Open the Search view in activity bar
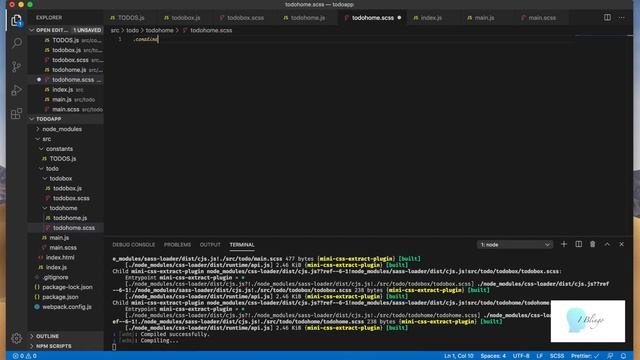The height and width of the screenshot is (360, 640). pos(17,43)
